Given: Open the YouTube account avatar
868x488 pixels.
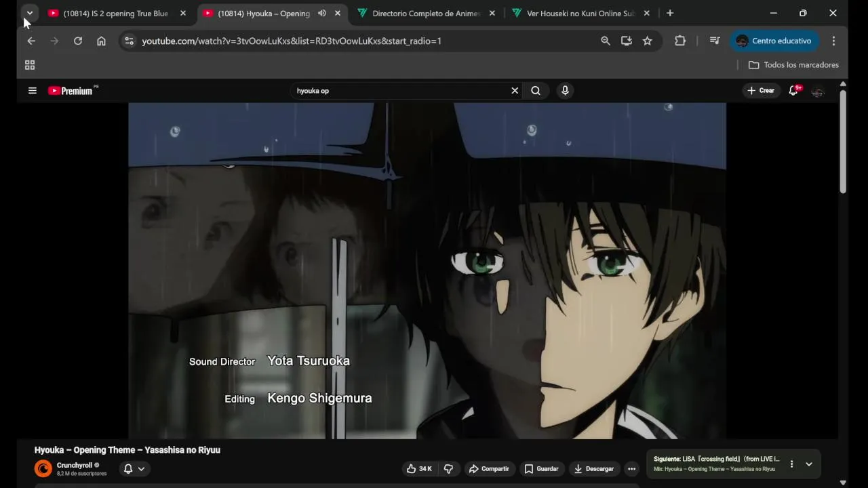Looking at the screenshot, I should 818,91.
